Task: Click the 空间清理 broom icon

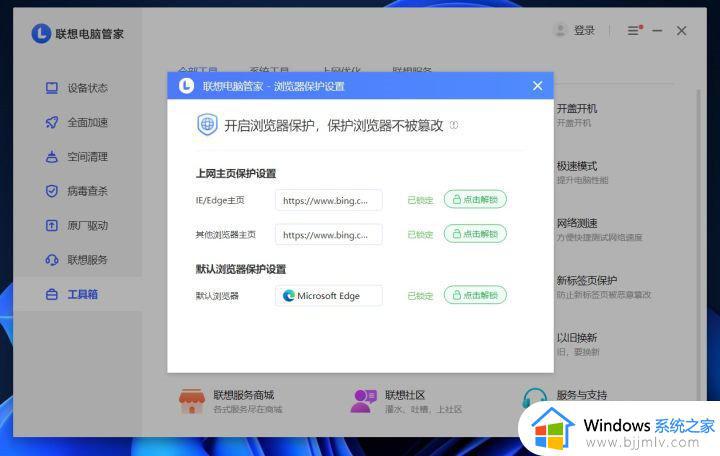Action: pyautogui.click(x=52, y=157)
